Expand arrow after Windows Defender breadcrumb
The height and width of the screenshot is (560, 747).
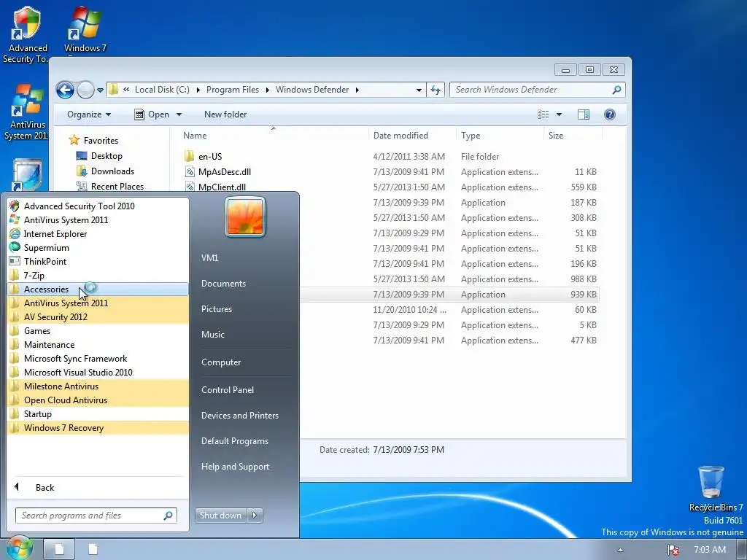point(357,90)
